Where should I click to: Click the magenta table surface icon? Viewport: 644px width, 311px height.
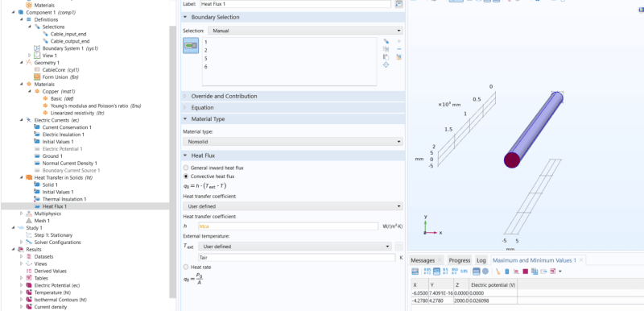tap(526, 272)
